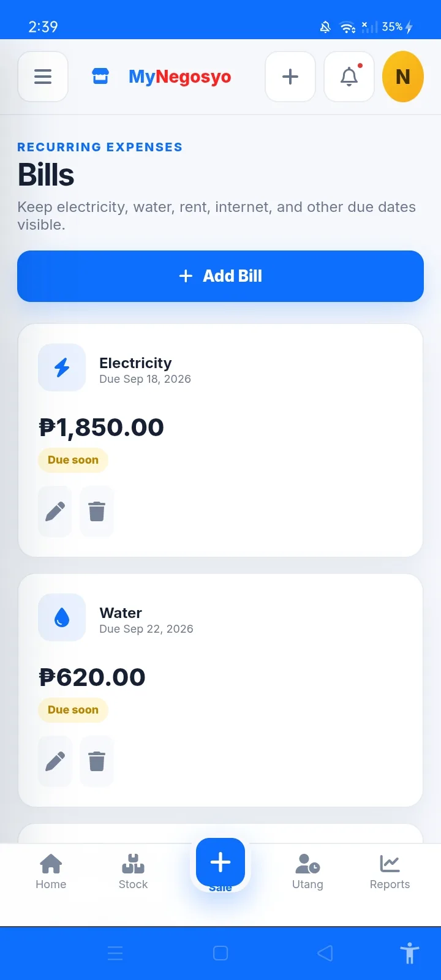Tap the Electricity lightning bolt icon

tap(62, 367)
